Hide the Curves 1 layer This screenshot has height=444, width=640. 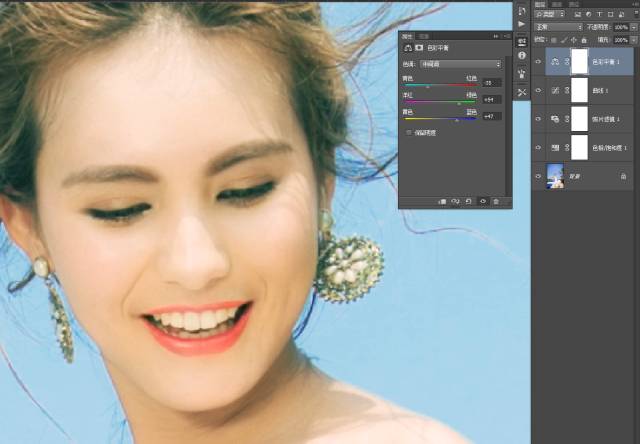coord(538,91)
